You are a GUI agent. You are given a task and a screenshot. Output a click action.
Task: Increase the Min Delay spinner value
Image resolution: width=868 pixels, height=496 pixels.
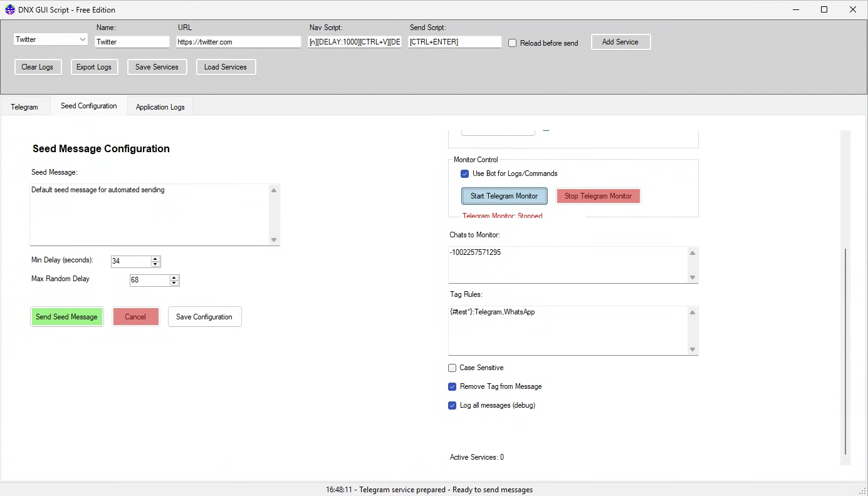pyautogui.click(x=155, y=259)
